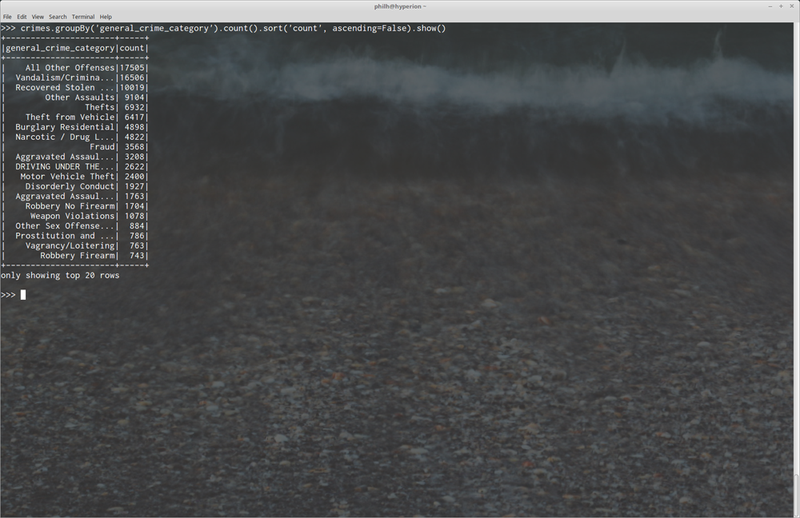Screen dimensions: 800x518
Task: Click the 'only showing top 20 rows' message
Action: coord(60,276)
